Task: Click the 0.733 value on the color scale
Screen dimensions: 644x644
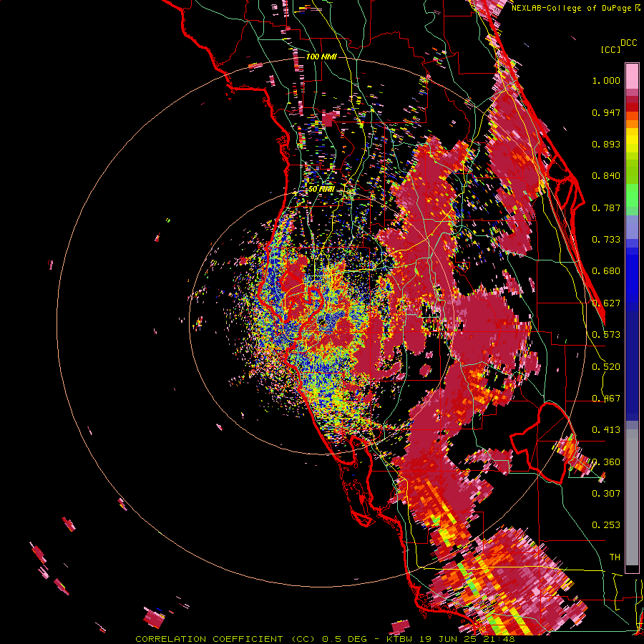Action: (x=606, y=240)
